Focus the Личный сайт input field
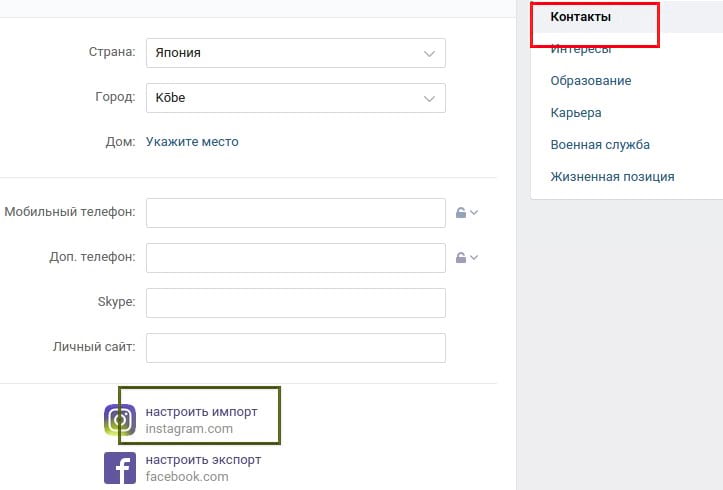This screenshot has width=723, height=490. (x=296, y=348)
